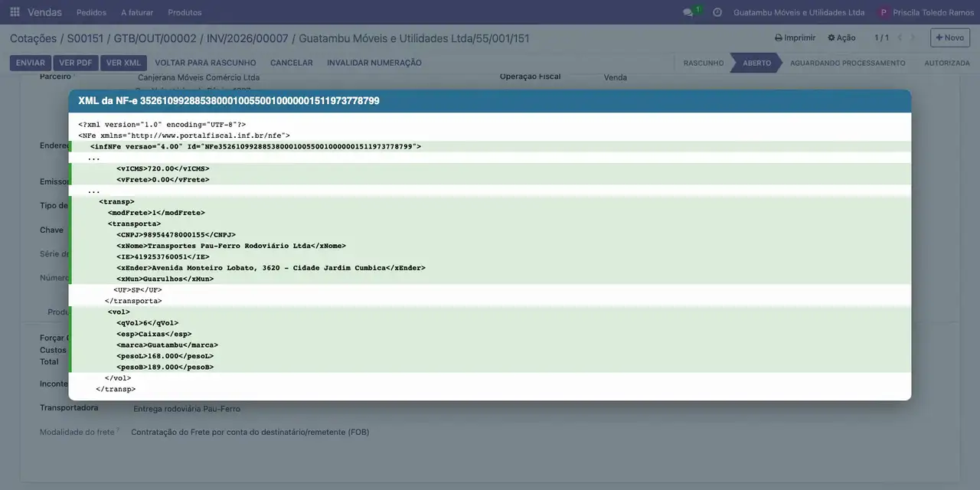Click the esp Caixas line
980x490 pixels.
click(x=154, y=334)
